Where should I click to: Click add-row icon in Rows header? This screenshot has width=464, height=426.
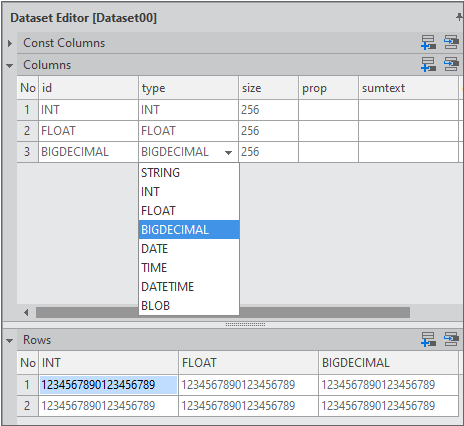pyautogui.click(x=428, y=340)
